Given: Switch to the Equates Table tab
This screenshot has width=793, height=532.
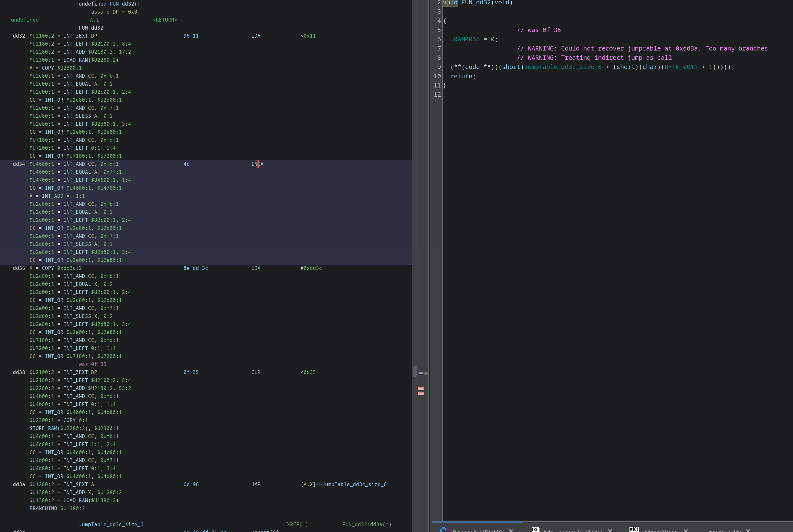Looking at the screenshot, I should [725, 530].
